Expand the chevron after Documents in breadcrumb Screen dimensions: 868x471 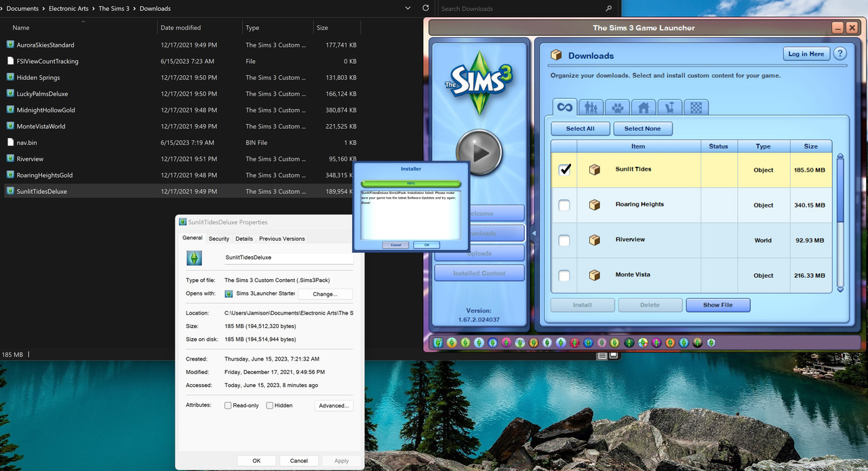(44, 9)
